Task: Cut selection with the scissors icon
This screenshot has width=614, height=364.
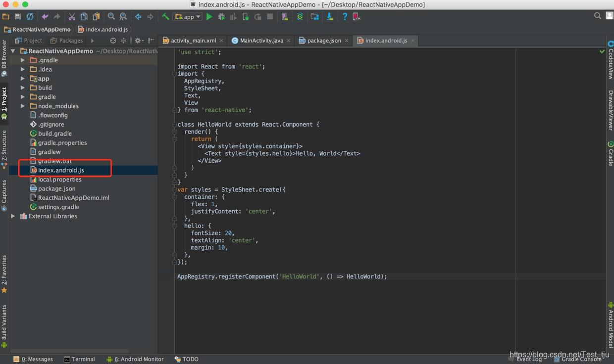Action: point(72,16)
